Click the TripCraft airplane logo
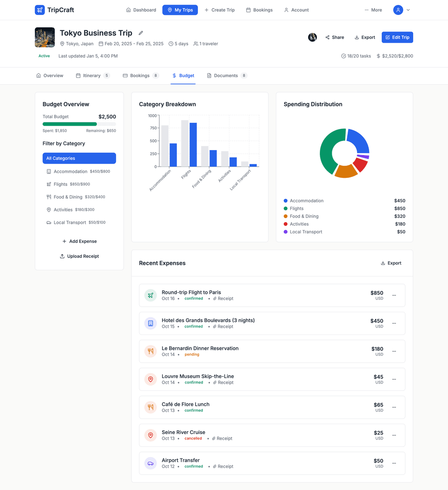 40,10
